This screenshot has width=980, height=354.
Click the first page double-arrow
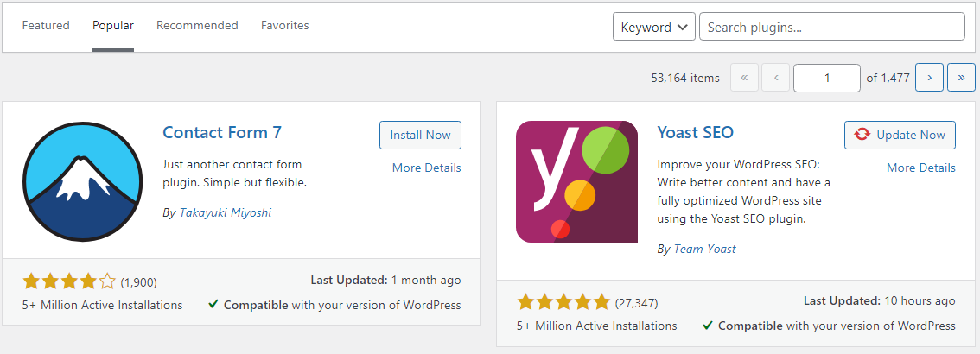pyautogui.click(x=744, y=78)
